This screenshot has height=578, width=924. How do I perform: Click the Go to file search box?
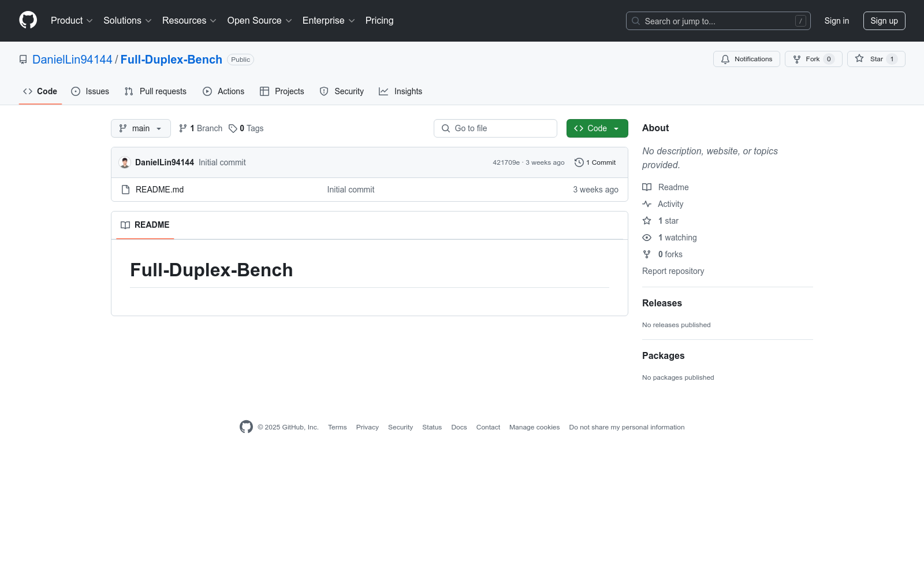pos(495,128)
